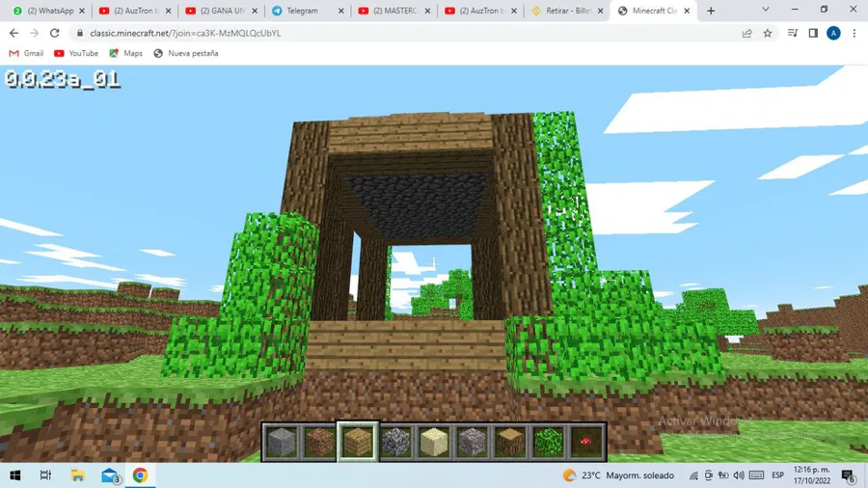
Task: Open the volume control in tray
Action: [x=739, y=475]
